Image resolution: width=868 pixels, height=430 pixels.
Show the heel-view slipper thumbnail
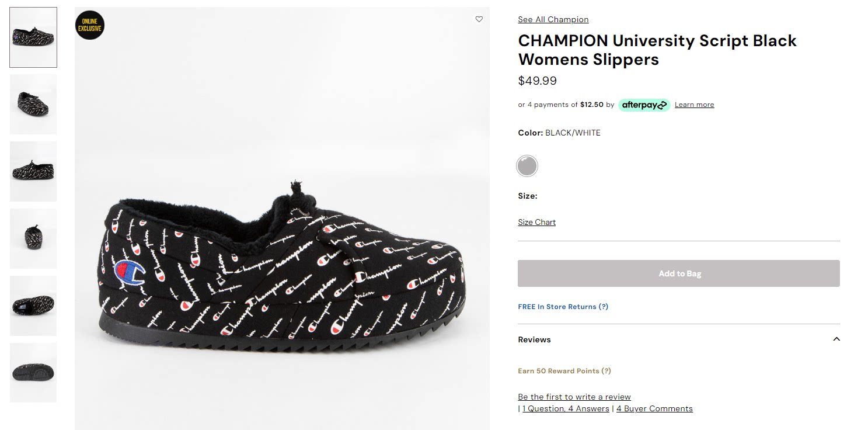(x=33, y=238)
